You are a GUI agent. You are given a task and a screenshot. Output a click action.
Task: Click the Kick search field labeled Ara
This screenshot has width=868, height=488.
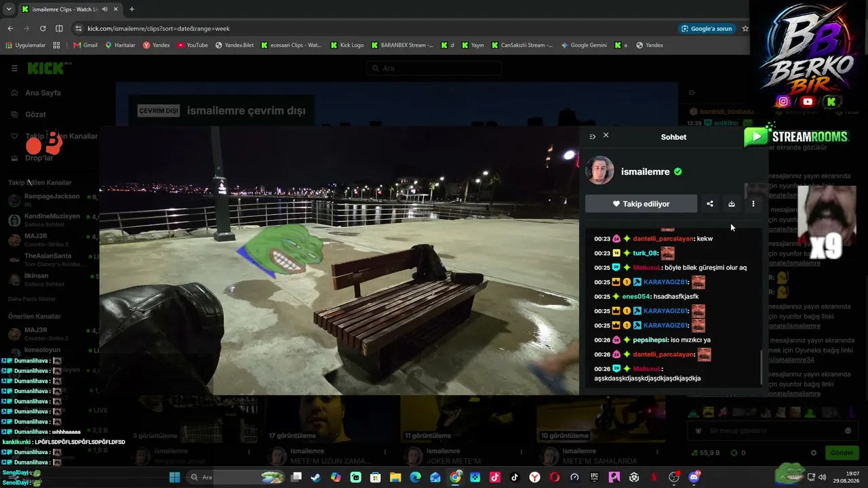434,68
